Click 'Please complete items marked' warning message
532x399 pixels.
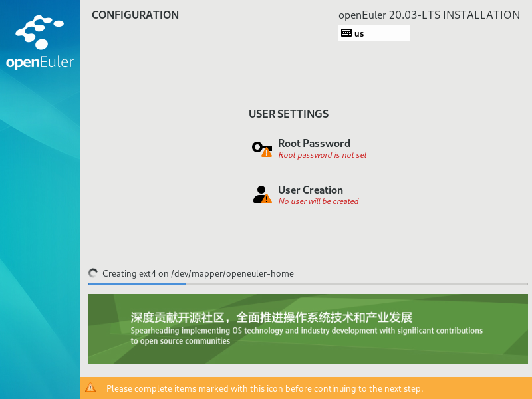(x=265, y=388)
